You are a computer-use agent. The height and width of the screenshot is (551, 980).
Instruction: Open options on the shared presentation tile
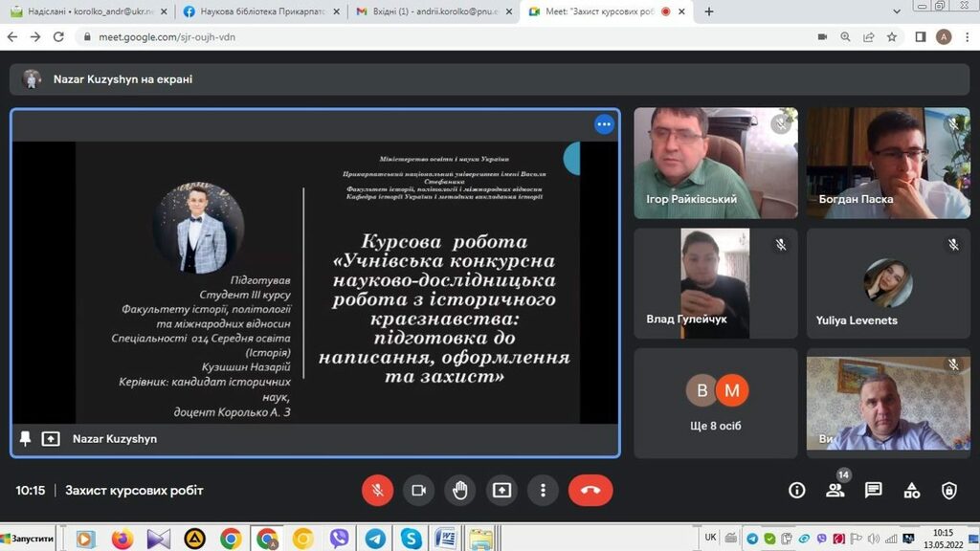click(604, 124)
